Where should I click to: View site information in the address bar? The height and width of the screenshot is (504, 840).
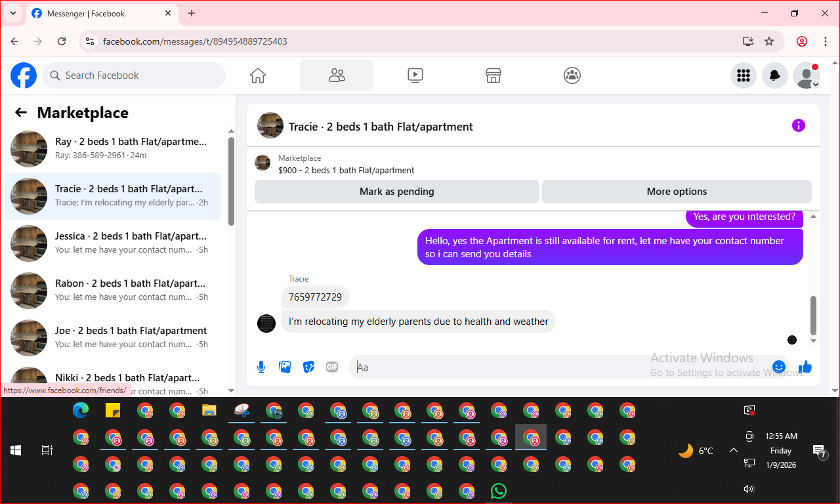pos(91,41)
